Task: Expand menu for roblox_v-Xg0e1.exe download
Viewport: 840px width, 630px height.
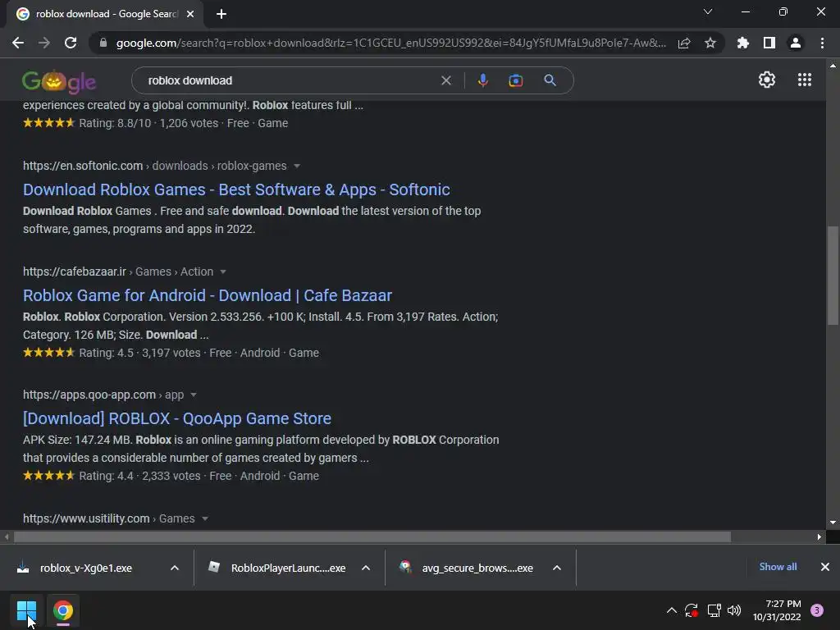Action: pyautogui.click(x=175, y=568)
